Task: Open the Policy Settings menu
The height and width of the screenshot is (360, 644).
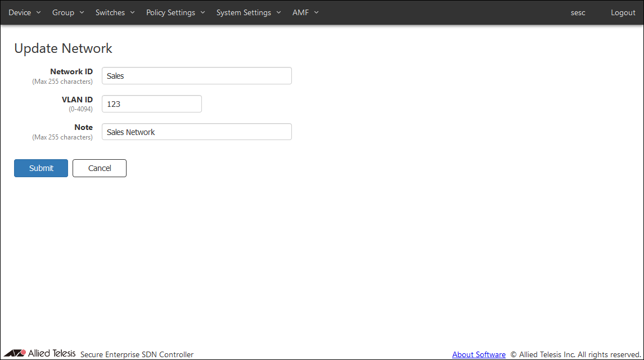Action: (175, 12)
